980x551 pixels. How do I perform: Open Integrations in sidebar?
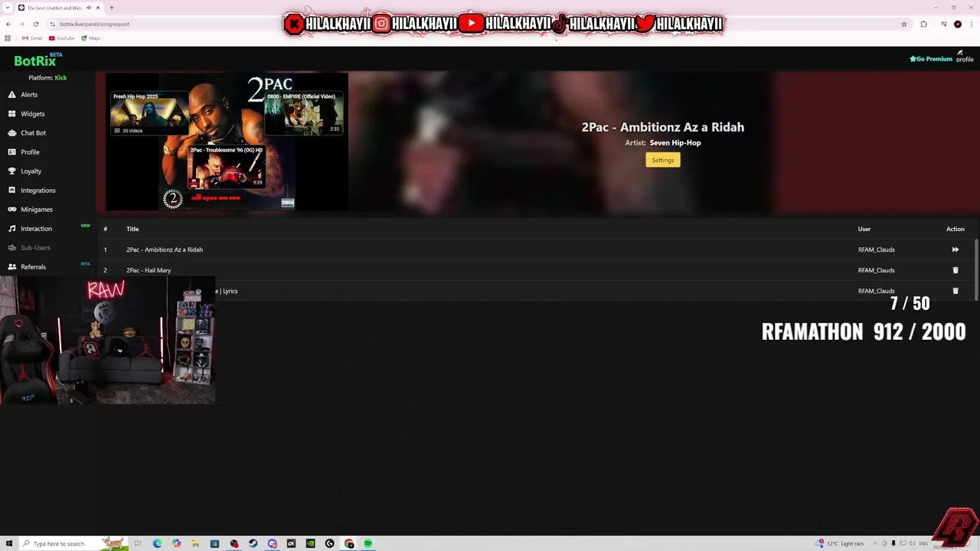click(x=38, y=191)
